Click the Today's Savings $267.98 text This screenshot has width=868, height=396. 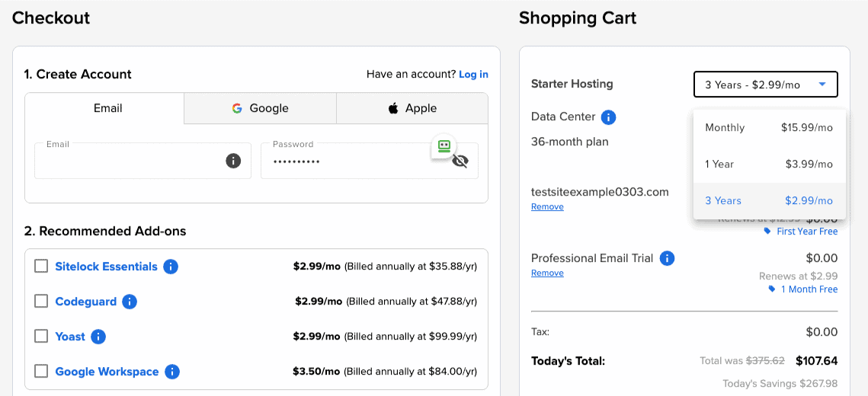[780, 383]
